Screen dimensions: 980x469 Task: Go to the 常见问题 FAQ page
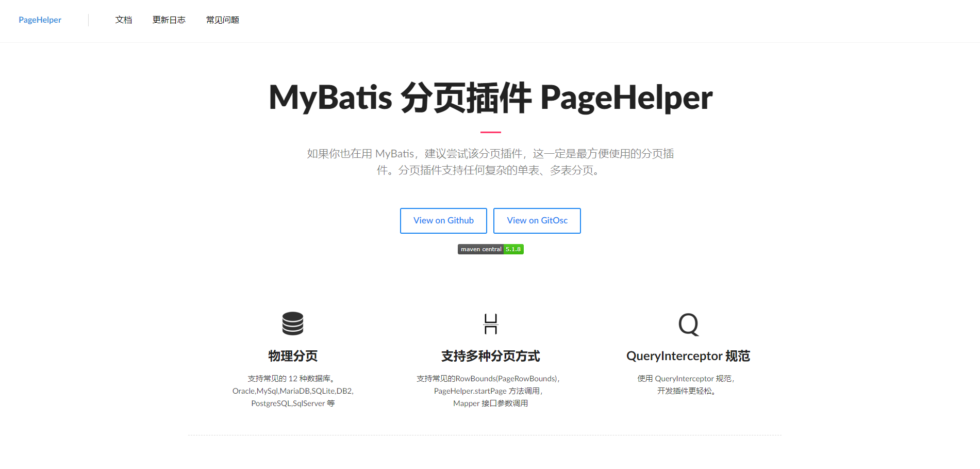(x=222, y=20)
